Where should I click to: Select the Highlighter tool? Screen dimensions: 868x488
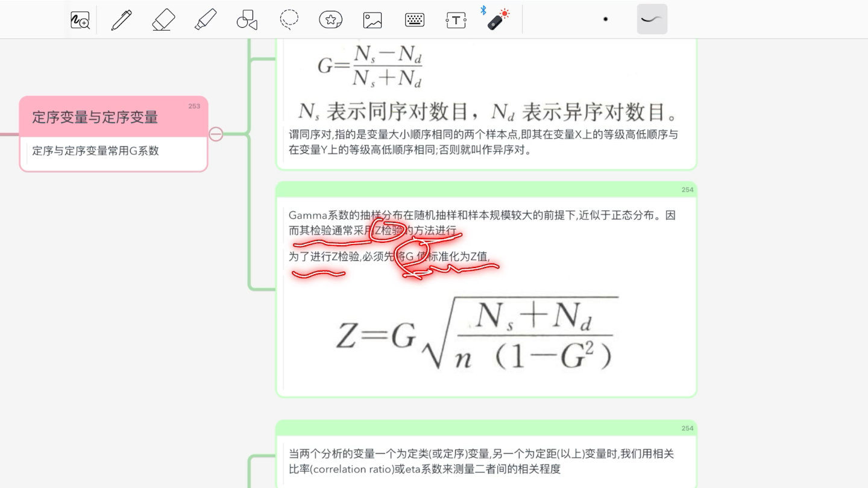206,20
